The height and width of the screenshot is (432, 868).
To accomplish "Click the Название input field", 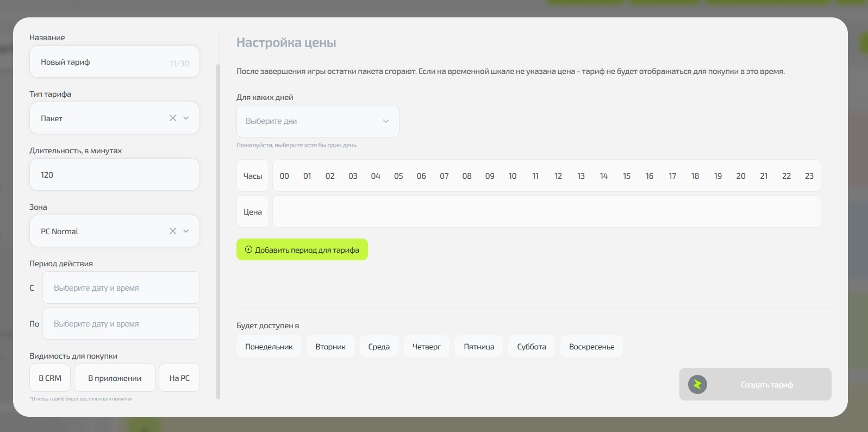I will 103,62.
